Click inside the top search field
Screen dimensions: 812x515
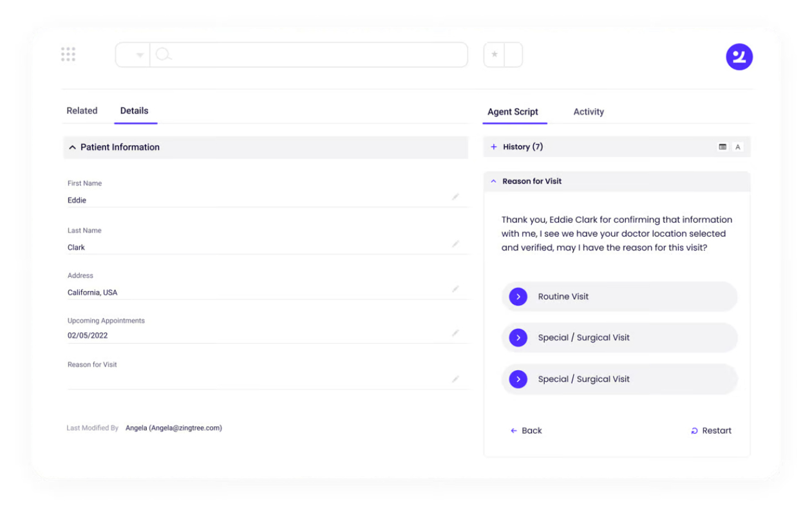click(309, 55)
